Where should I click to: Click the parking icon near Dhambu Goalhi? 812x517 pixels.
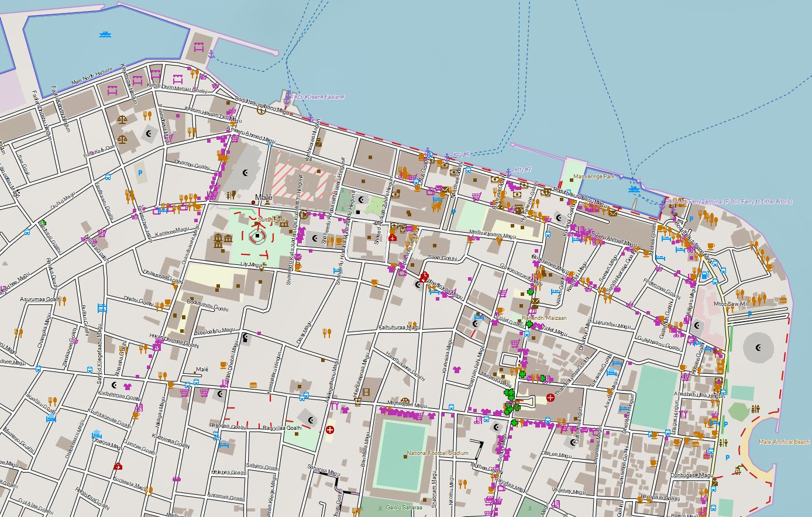pyautogui.click(x=139, y=173)
